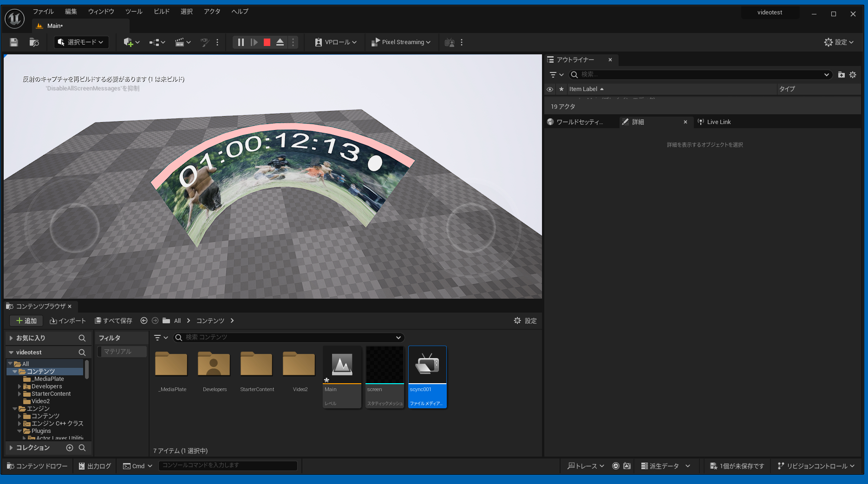Image resolution: width=868 pixels, height=484 pixels.
Task: Click the save level floppy disk icon
Action: (14, 42)
